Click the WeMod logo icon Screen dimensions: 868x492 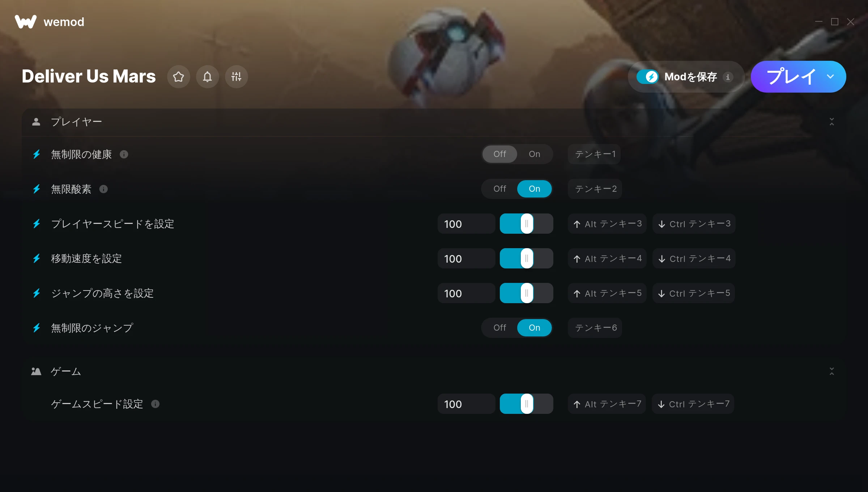[26, 22]
